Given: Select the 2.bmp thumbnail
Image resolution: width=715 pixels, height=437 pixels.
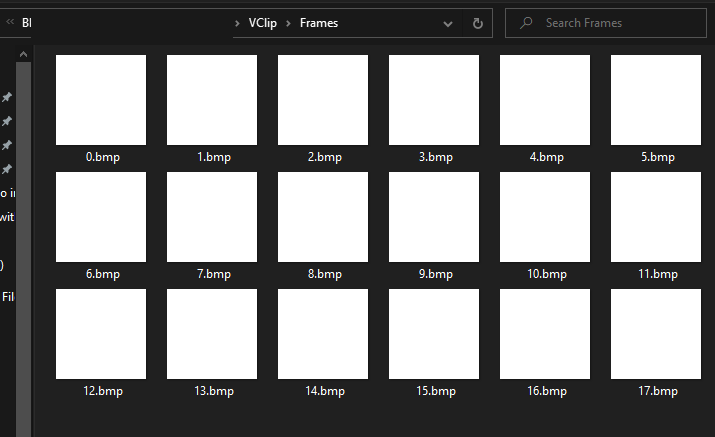Looking at the screenshot, I should click(323, 100).
